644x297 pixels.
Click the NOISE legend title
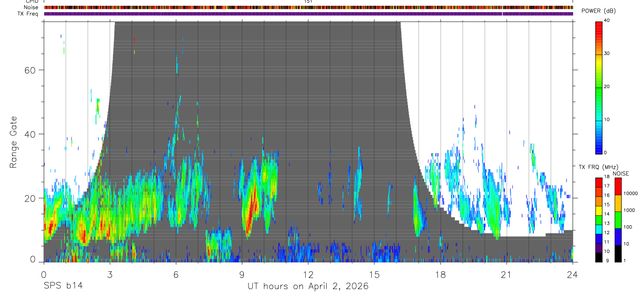tap(621, 173)
